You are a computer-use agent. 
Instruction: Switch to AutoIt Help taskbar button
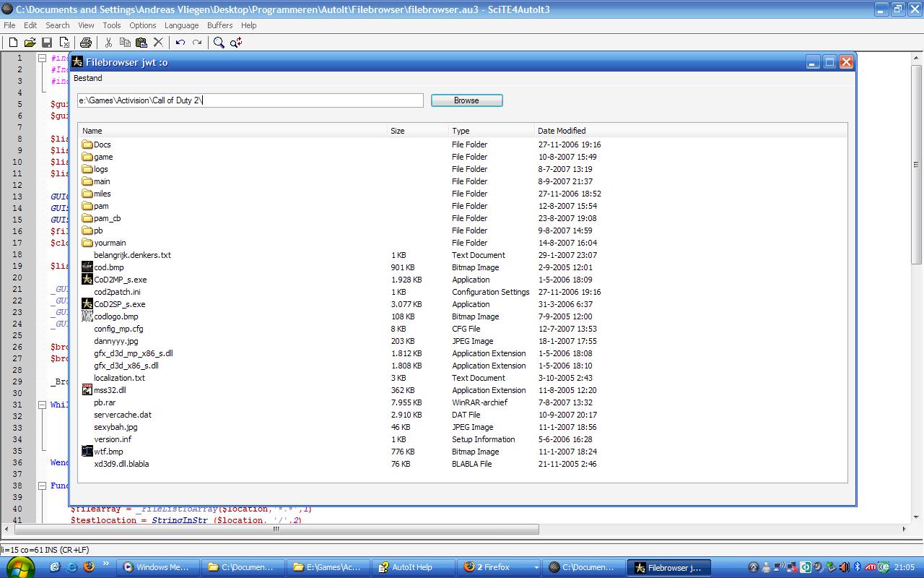[414, 568]
